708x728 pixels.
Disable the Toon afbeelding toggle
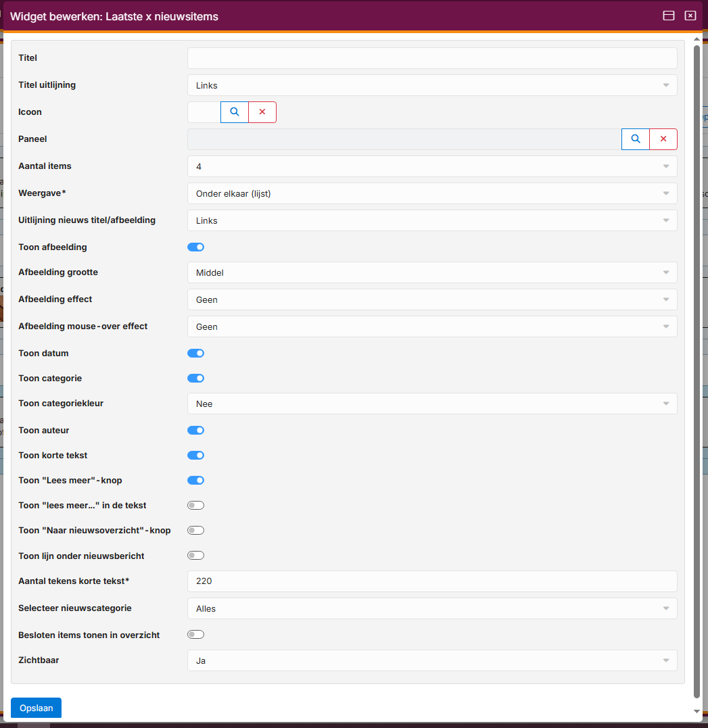coord(195,247)
